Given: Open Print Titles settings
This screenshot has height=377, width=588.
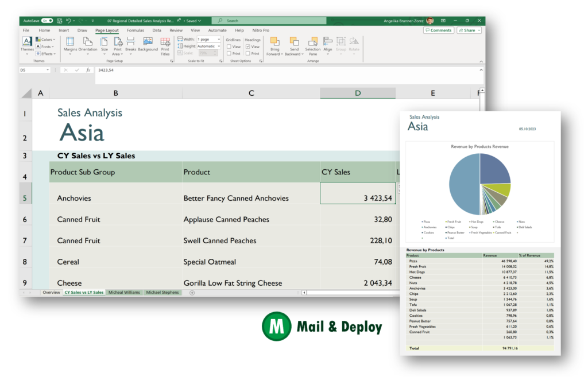Looking at the screenshot, I should tap(165, 46).
